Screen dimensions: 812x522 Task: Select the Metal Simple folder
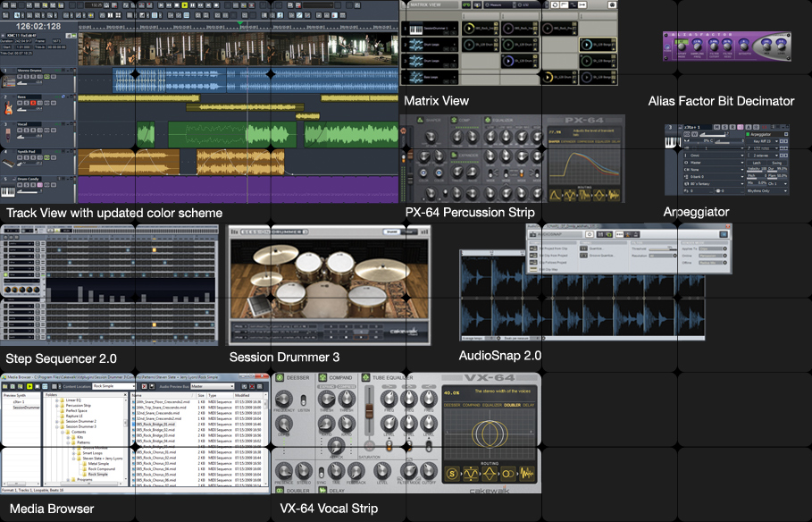click(x=98, y=463)
